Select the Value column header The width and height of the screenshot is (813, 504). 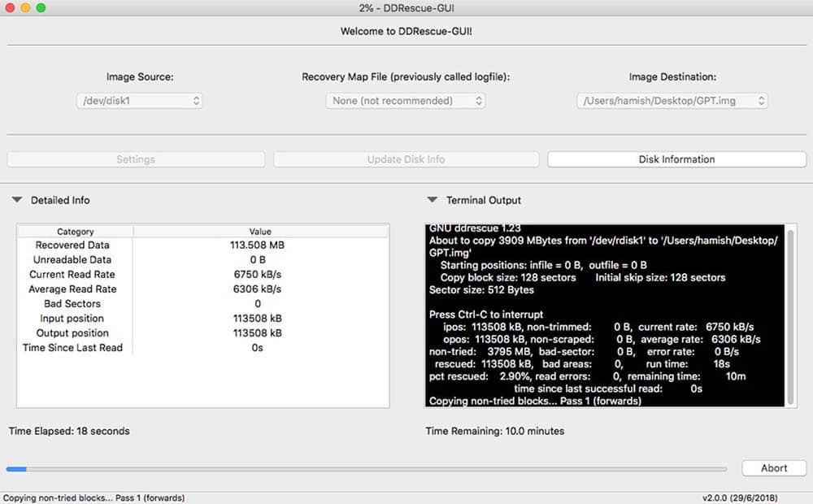click(260, 231)
